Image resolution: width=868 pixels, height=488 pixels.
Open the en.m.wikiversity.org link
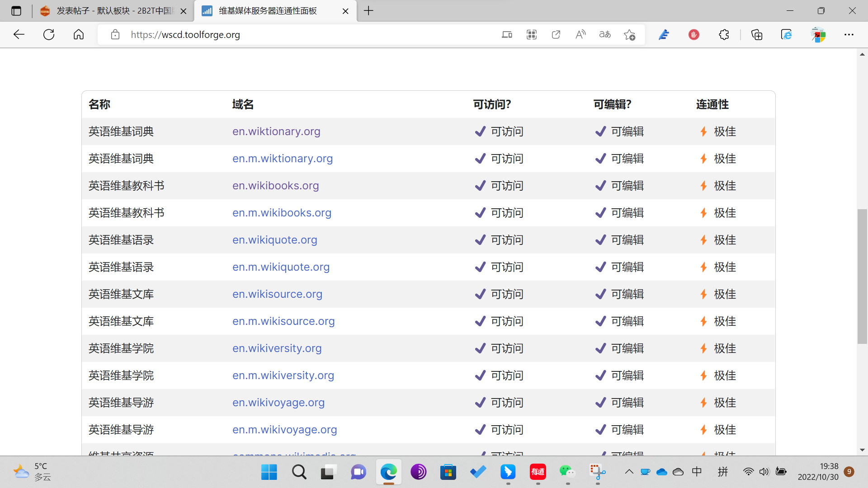tap(283, 375)
